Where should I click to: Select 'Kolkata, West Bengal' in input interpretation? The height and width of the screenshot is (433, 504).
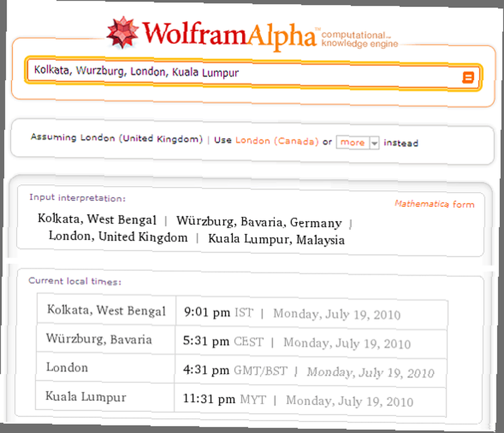97,220
